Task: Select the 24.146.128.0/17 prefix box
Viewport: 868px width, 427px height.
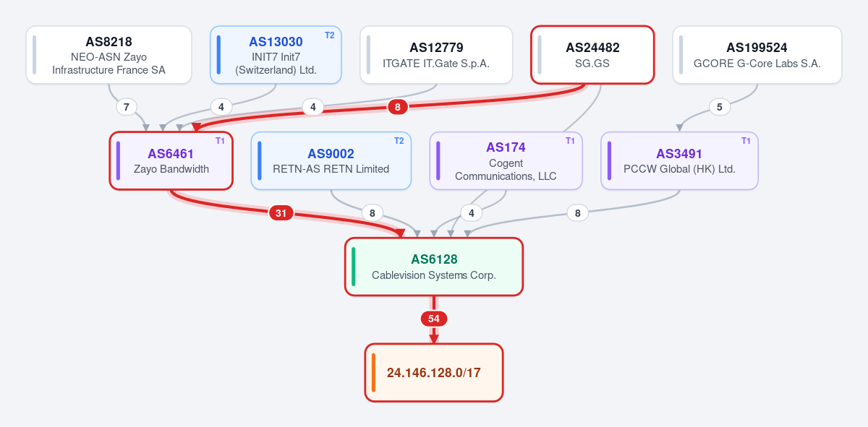Action: click(434, 373)
